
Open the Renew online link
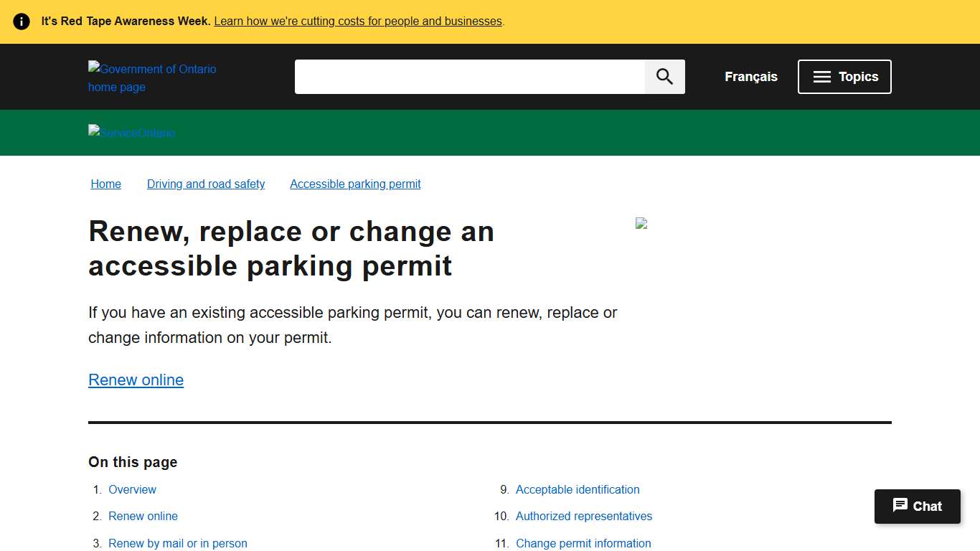136,380
